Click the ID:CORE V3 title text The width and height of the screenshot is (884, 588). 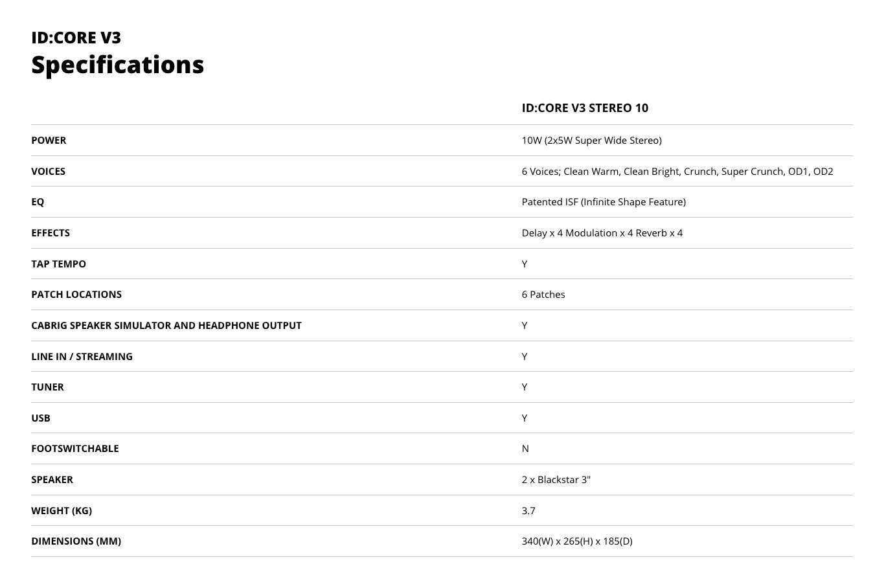point(76,38)
